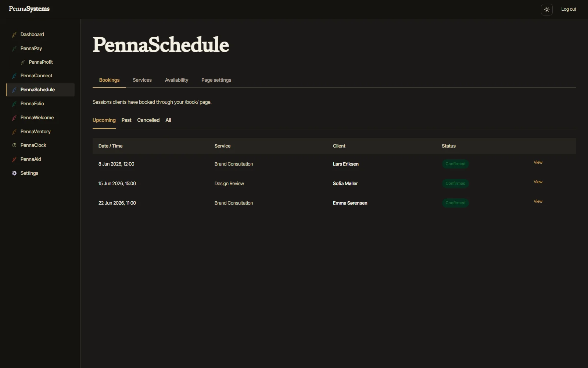This screenshot has height=368, width=588.
Task: Click Confirmed badge for Sofia Møller
Action: [x=455, y=184]
